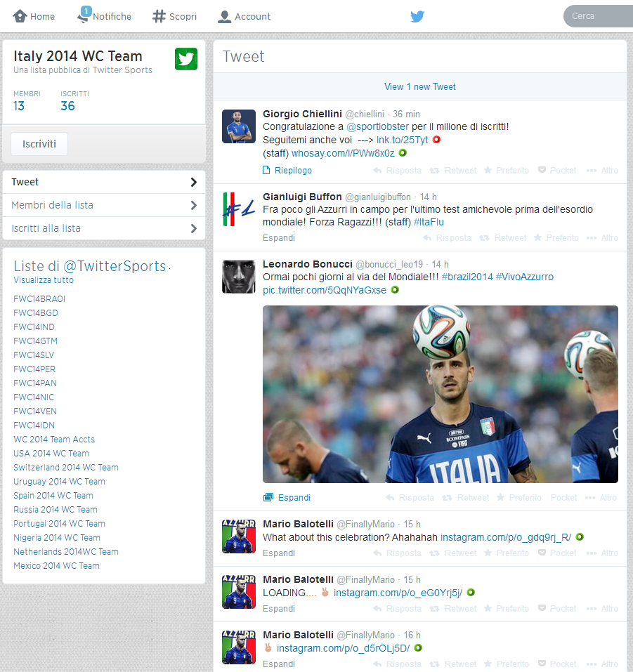Click red marker icon after lnk.to/25Tyt
633x672 pixels.
coord(436,139)
